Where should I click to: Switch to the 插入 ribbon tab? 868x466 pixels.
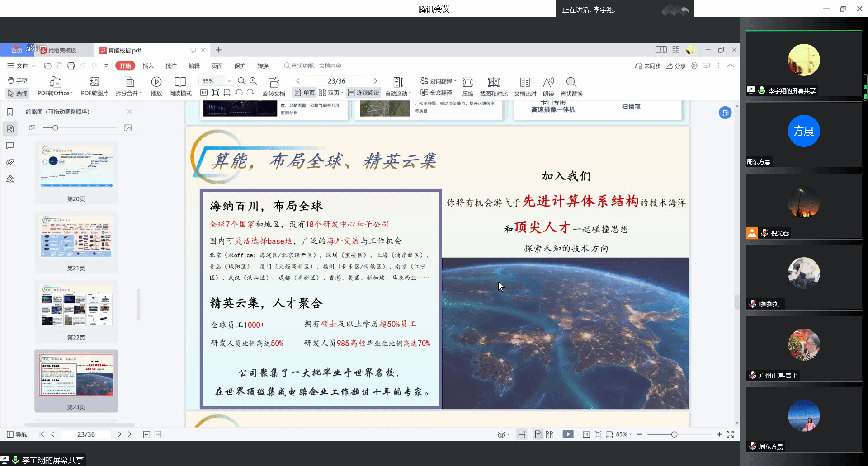tap(148, 66)
